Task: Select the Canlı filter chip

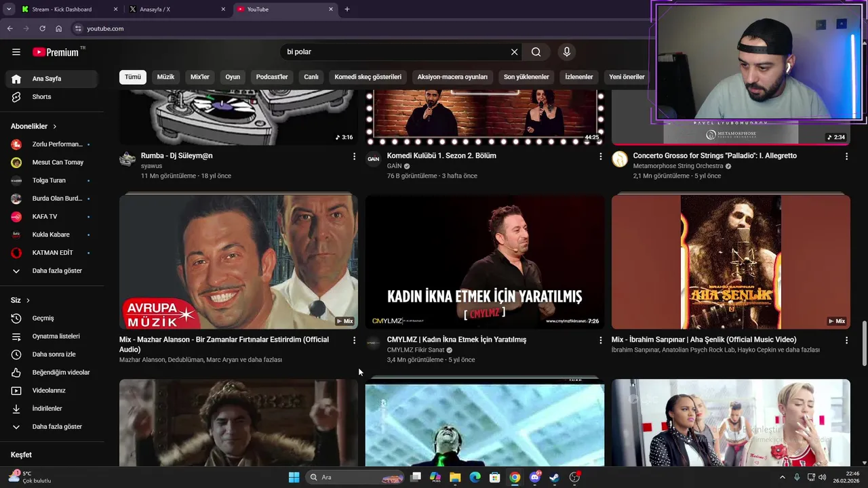Action: point(311,77)
